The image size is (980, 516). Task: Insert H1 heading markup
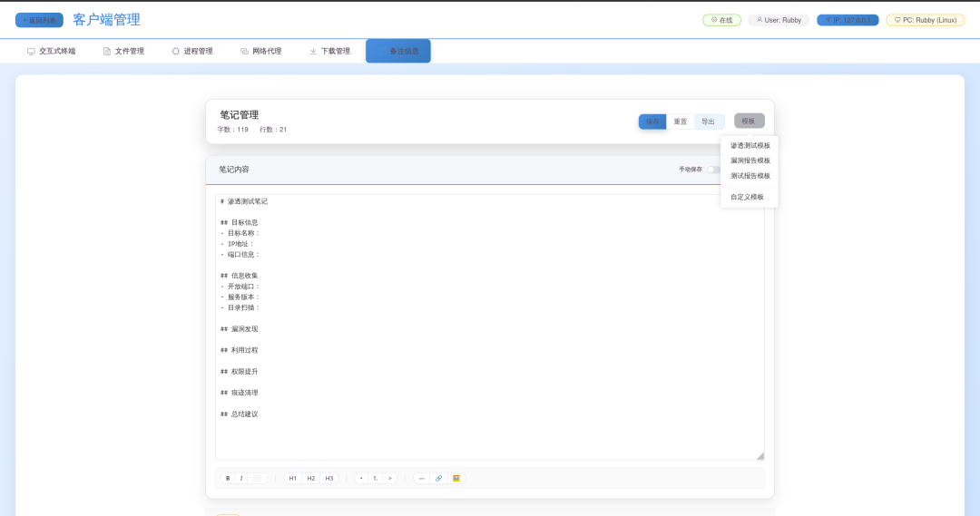tap(292, 479)
